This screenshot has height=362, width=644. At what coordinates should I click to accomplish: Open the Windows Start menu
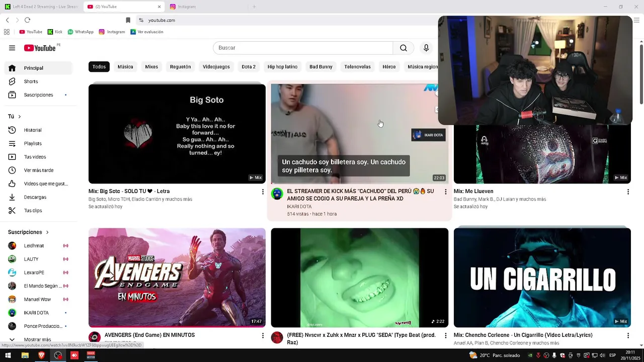tap(8, 355)
